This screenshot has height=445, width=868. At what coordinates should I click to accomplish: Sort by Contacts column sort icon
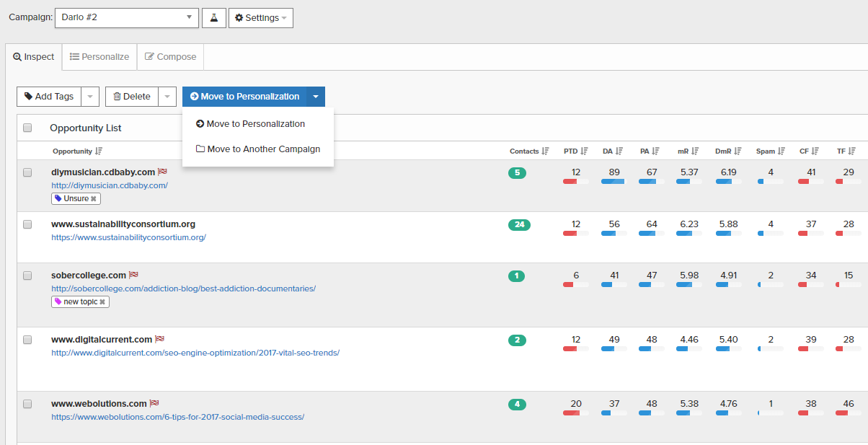click(546, 151)
